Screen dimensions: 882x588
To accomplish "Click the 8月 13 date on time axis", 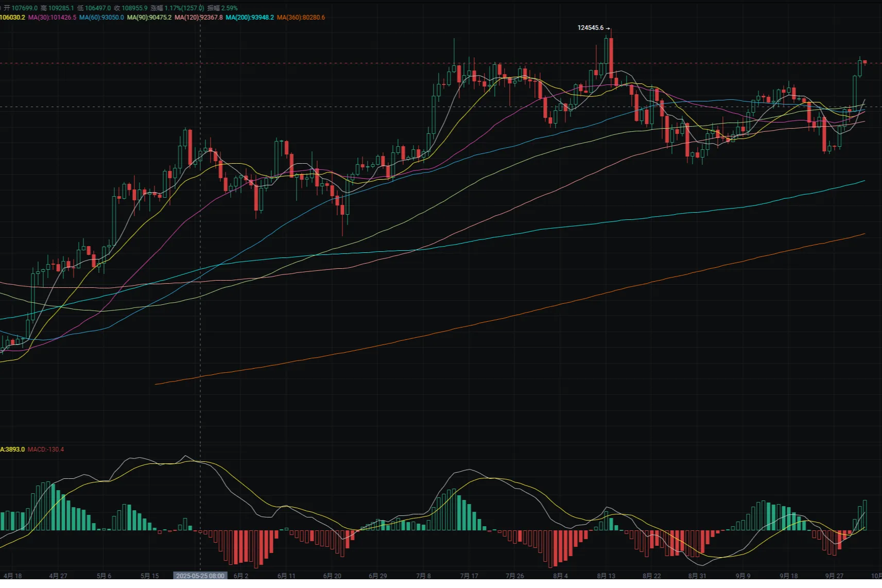I will pyautogui.click(x=606, y=576).
